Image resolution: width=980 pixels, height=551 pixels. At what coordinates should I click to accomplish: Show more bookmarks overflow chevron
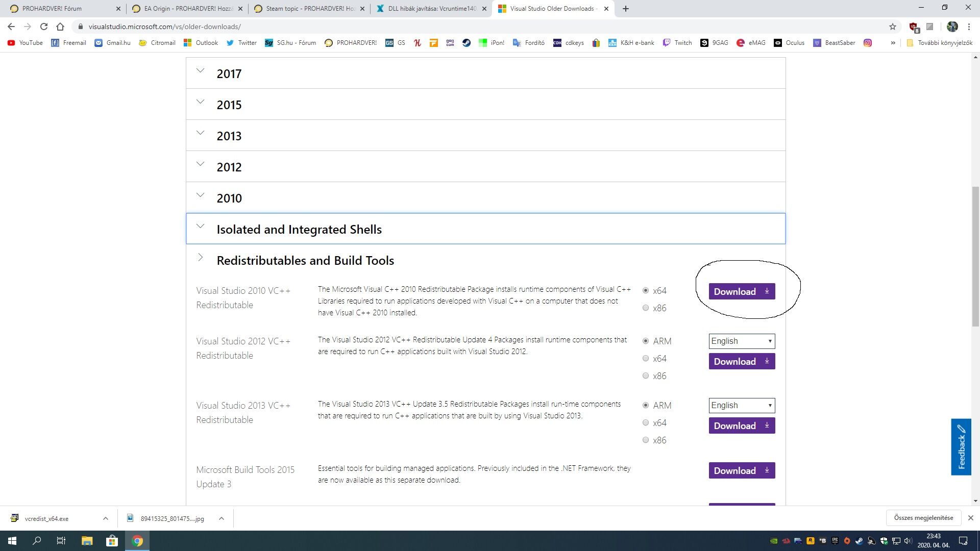(x=893, y=43)
